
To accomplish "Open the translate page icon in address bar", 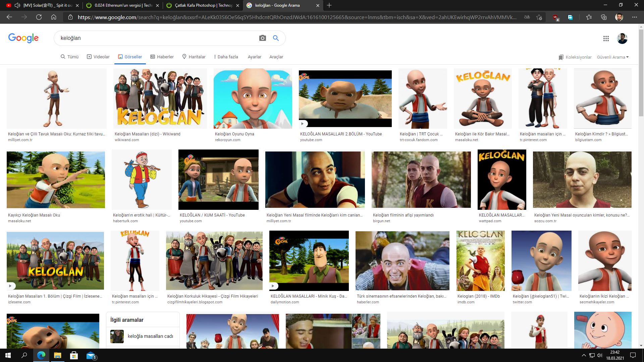I will click(527, 17).
